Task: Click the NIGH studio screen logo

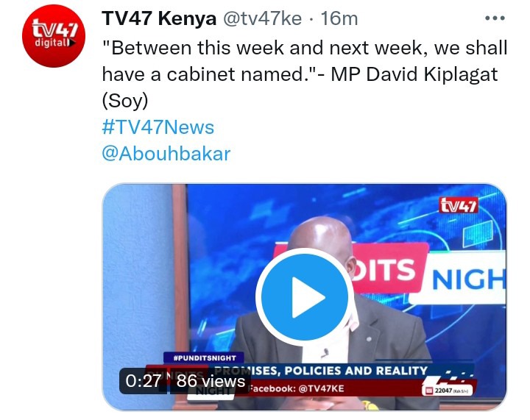Action: click(468, 280)
